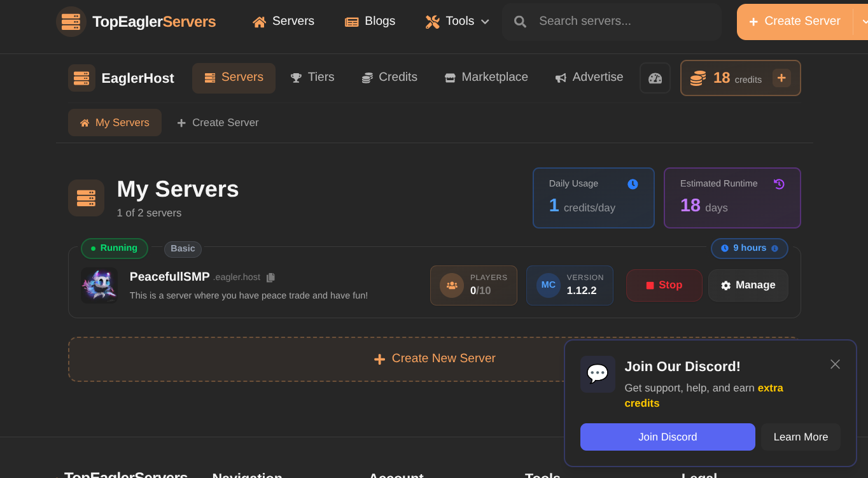Stop the PeacefullSMP server
Viewport: 868px width, 478px height.
pos(664,285)
